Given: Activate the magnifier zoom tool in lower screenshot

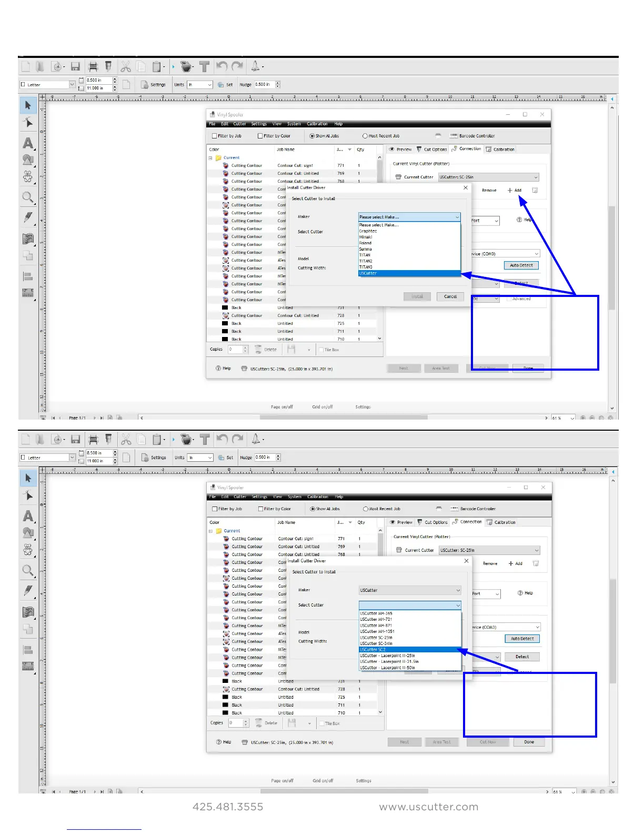Looking at the screenshot, I should coord(28,571).
